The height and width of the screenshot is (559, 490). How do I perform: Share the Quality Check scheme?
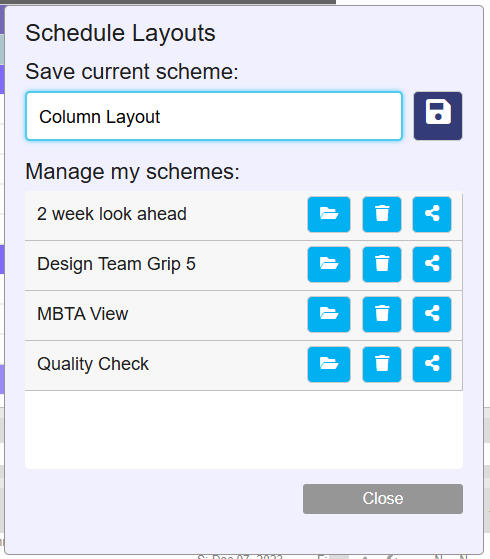(x=432, y=364)
